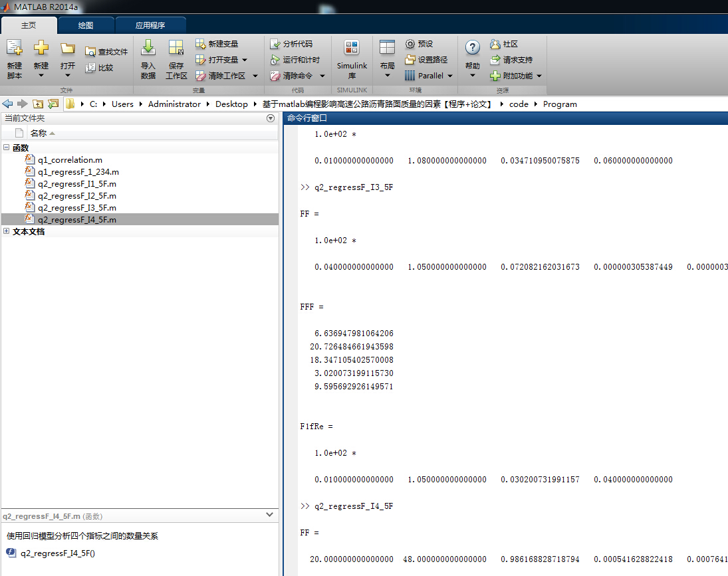Open the Simulink 库 library icon
This screenshot has width=728, height=576.
pos(352,48)
